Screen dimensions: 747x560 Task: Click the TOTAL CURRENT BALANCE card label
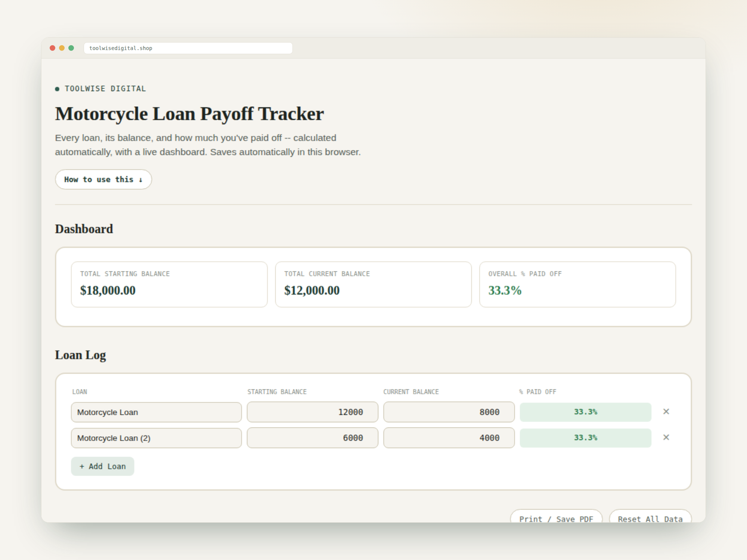click(x=327, y=274)
